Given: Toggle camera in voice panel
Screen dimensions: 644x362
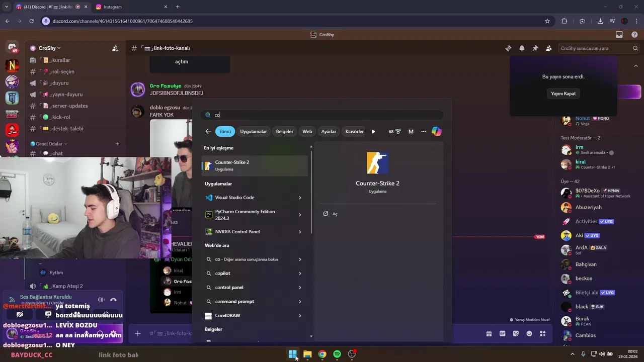Looking at the screenshot, I should 20,314.
